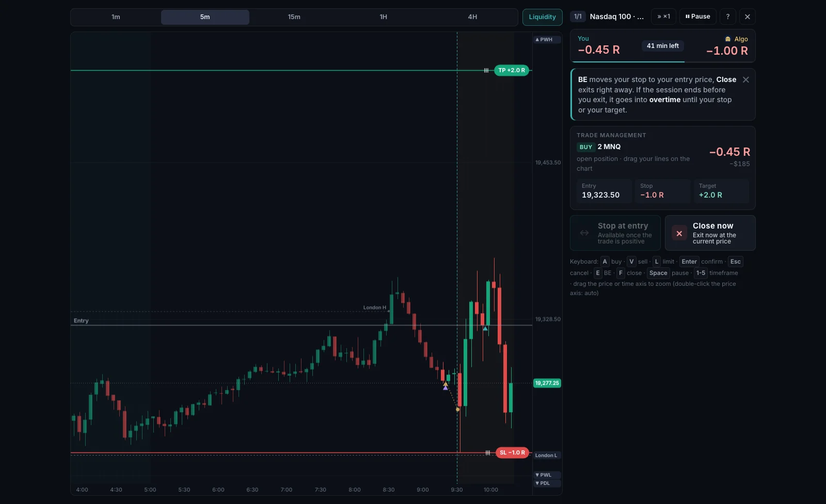
Task: Click the BUY badge in trade management
Action: click(586, 147)
